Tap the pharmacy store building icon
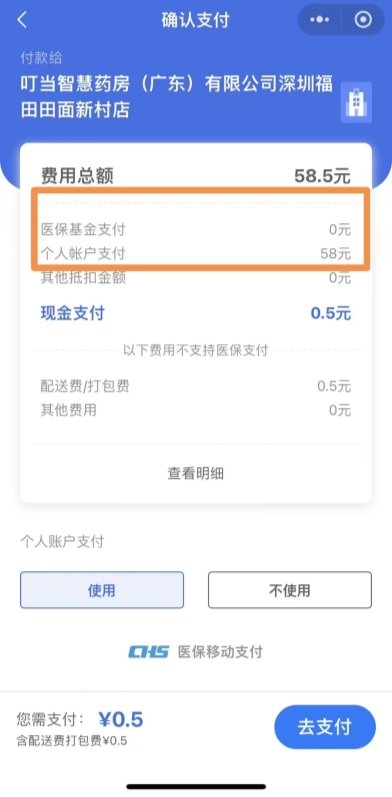The height and width of the screenshot is (797, 392). click(x=356, y=102)
